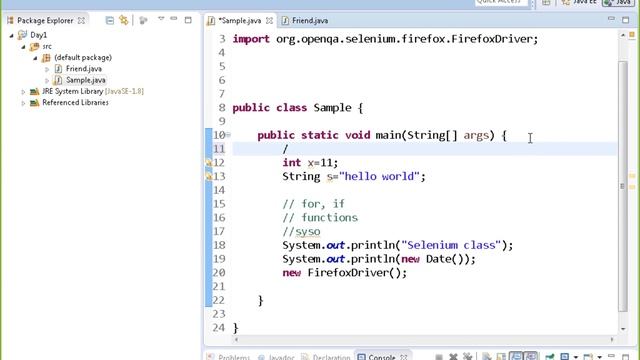This screenshot has height=360, width=640.
Task: Toggle the console Scroll Lock icon
Action: [501, 357]
